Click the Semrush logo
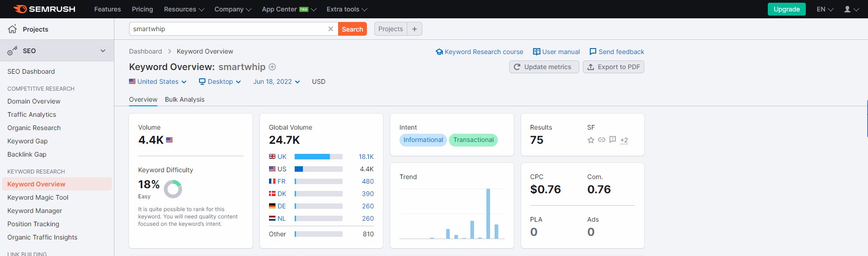 tap(44, 9)
